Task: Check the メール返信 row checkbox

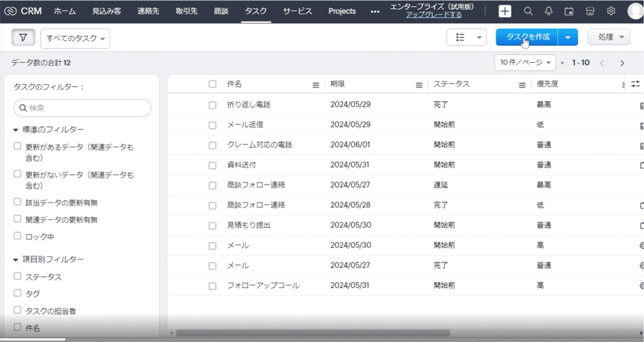Action: tap(212, 125)
